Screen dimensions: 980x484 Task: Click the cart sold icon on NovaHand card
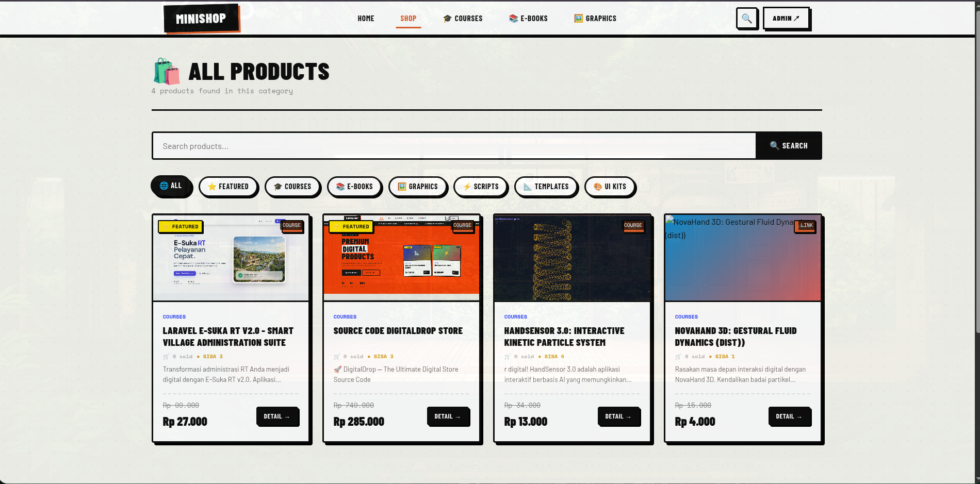pos(678,357)
